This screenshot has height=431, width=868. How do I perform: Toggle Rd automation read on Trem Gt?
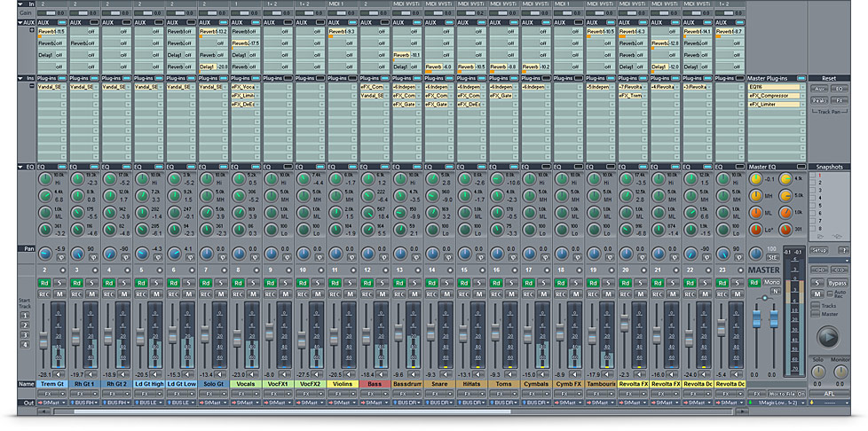[44, 283]
